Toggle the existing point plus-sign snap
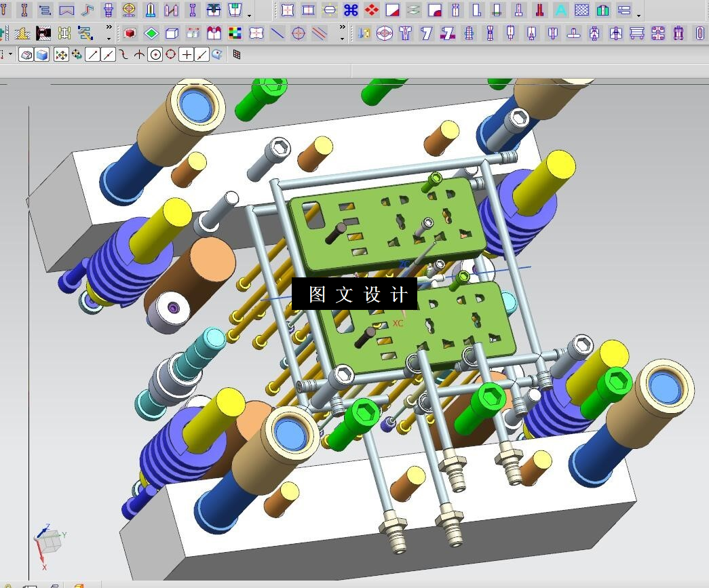Screen dimensions: 709x588 tap(187, 55)
